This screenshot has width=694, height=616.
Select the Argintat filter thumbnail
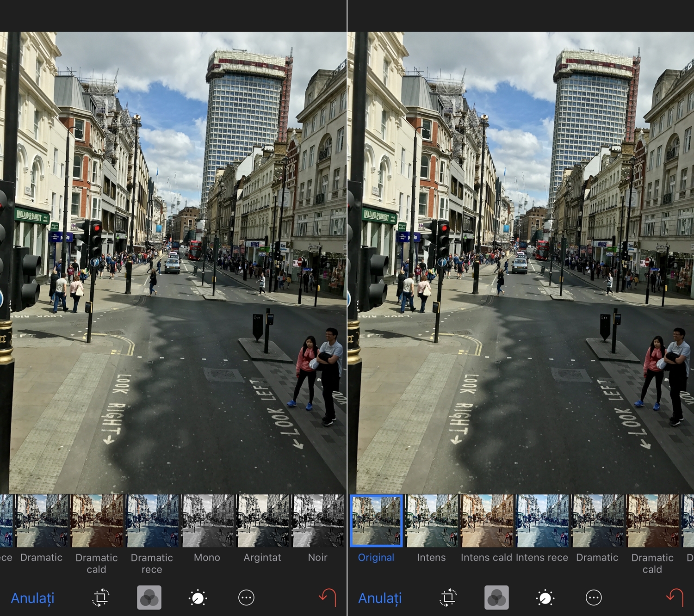(262, 521)
